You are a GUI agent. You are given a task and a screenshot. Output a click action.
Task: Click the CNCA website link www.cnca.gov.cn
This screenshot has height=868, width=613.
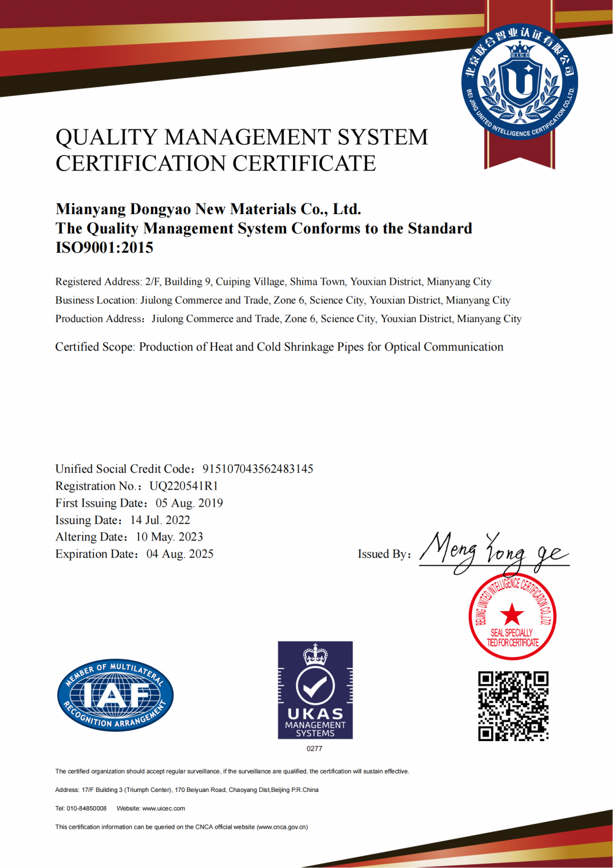[x=283, y=826]
